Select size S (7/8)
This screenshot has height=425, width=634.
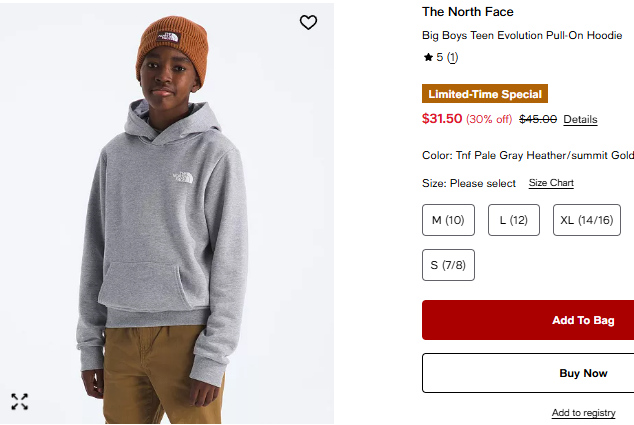[448, 265]
